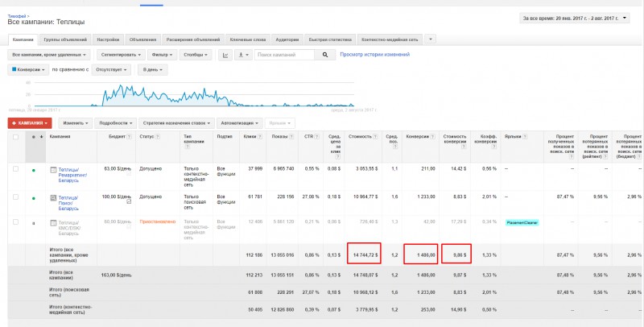Click help icon under Тип кампании header
Image resolution: width=644 pixels, height=327 pixels.
point(188,147)
